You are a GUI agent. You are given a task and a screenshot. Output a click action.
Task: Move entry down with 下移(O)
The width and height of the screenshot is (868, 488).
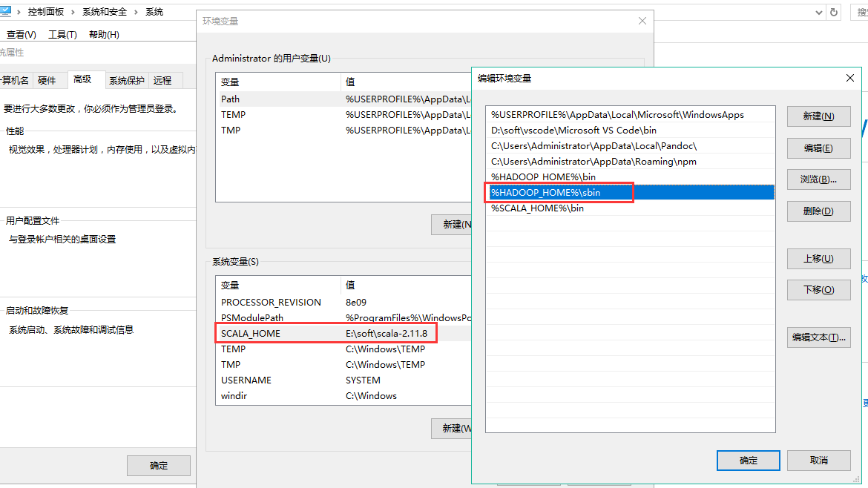(x=818, y=289)
